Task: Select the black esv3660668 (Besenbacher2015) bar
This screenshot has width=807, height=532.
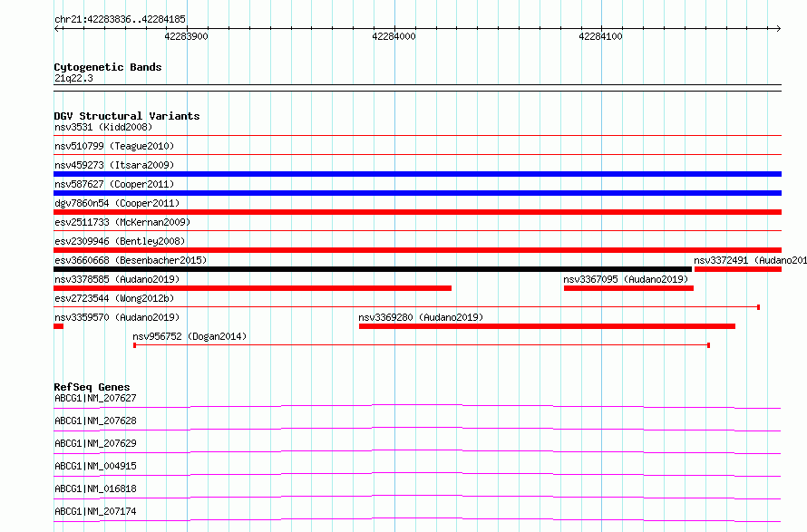Action: pyautogui.click(x=373, y=269)
